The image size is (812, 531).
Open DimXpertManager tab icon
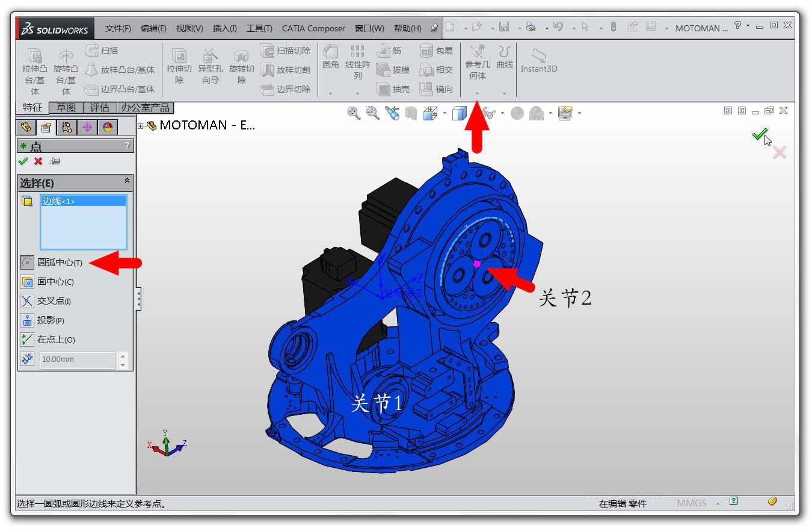[87, 127]
